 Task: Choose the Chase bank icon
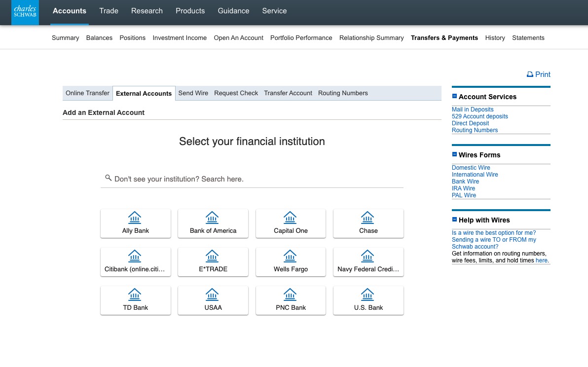[367, 218]
